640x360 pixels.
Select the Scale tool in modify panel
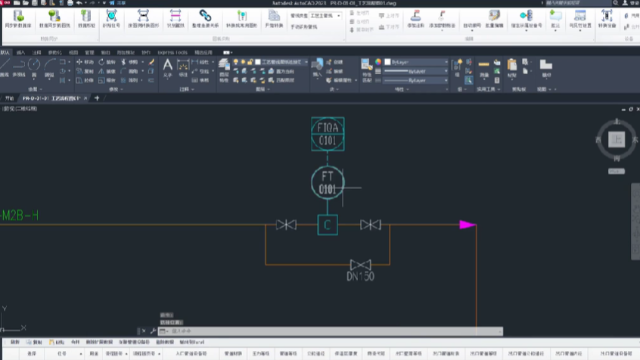tap(107, 80)
